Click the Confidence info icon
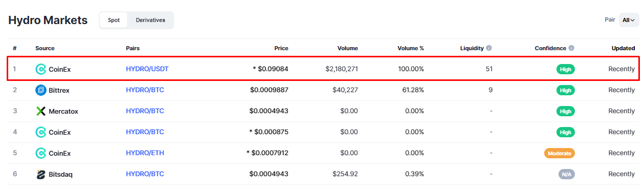644x189 pixels. click(x=571, y=48)
